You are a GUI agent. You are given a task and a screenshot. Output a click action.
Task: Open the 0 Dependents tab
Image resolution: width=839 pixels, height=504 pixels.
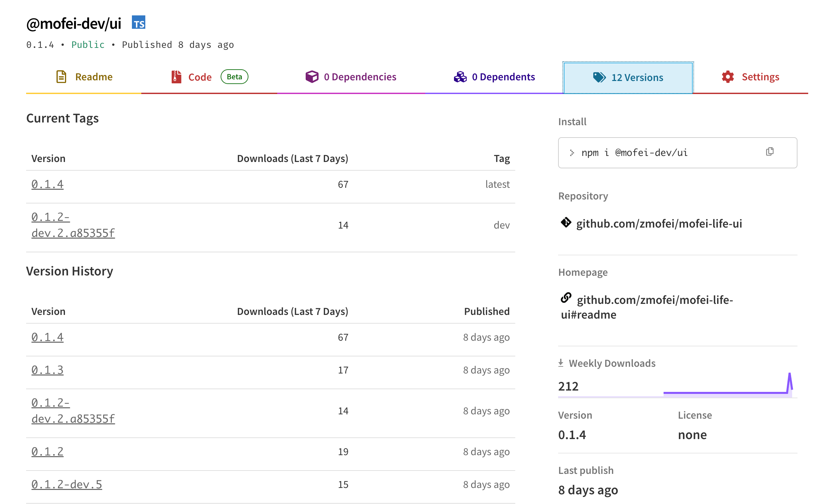click(x=494, y=77)
